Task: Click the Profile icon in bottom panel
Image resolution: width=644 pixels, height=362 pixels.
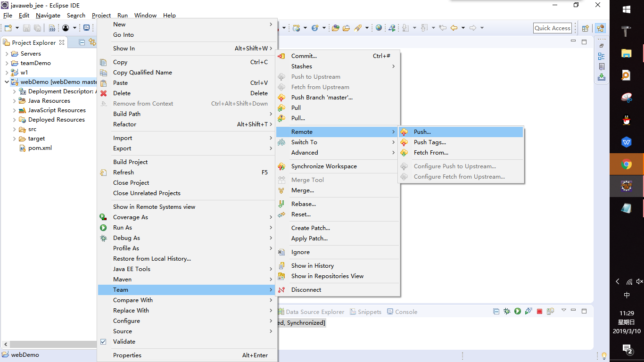Action: point(528,311)
